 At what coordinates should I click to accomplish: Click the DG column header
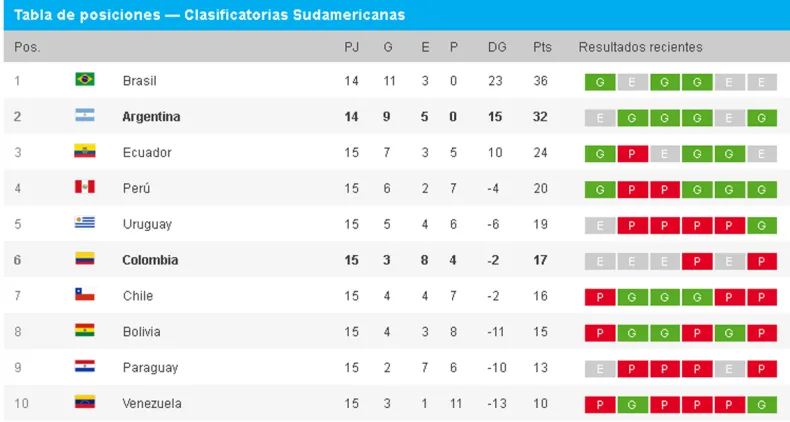[x=497, y=47]
